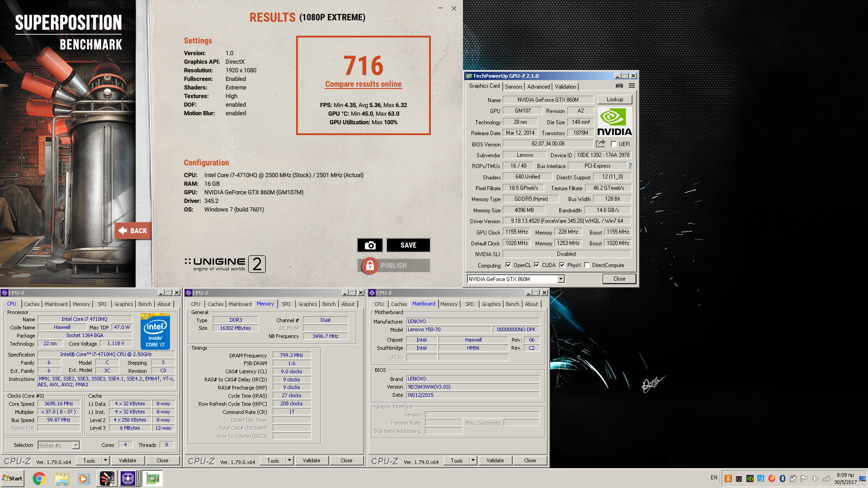Switch to the Sensors tab in GPU-Z

(x=514, y=87)
